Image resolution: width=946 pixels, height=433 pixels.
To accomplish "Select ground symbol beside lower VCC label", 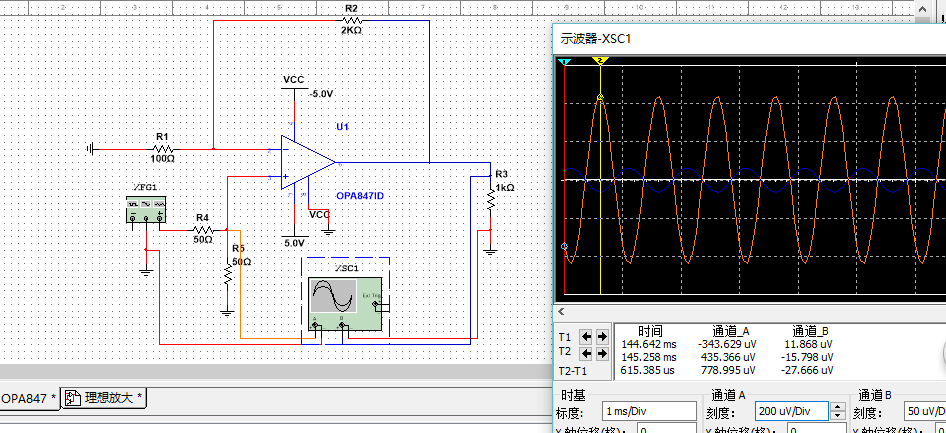I will (329, 230).
